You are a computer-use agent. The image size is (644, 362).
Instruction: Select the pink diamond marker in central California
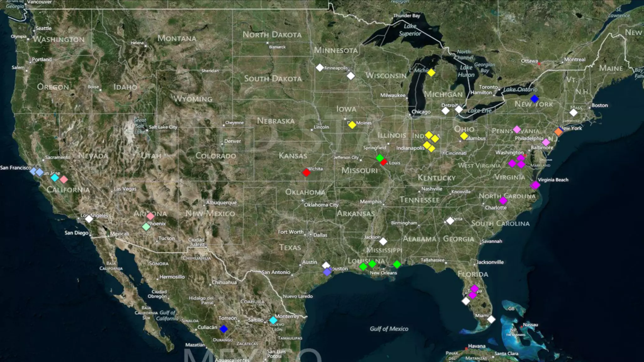click(64, 180)
